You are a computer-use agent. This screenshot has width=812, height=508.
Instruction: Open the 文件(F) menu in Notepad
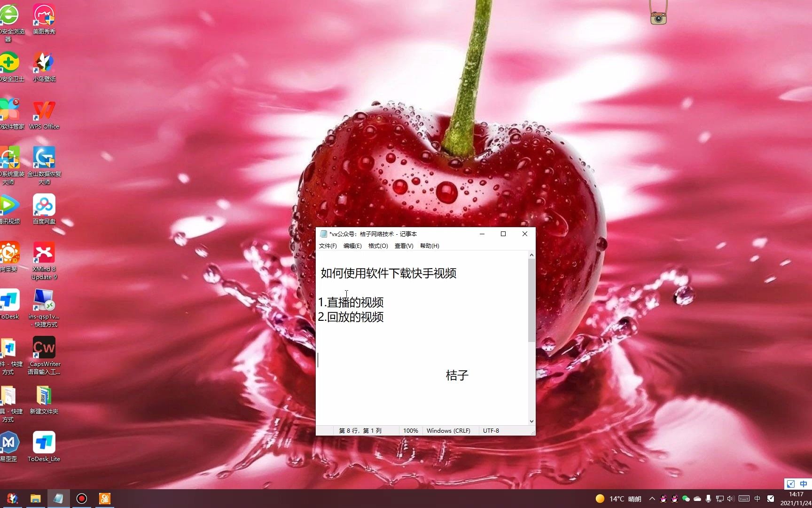(x=328, y=246)
